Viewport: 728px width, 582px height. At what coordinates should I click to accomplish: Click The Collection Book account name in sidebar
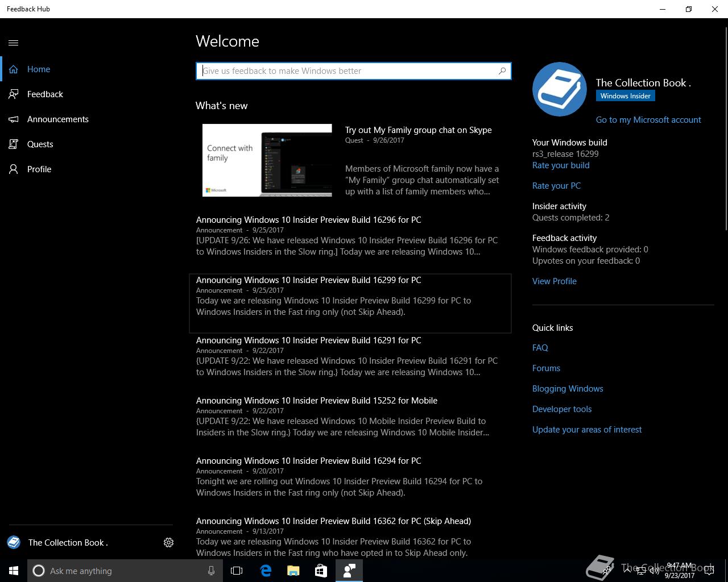(x=68, y=543)
